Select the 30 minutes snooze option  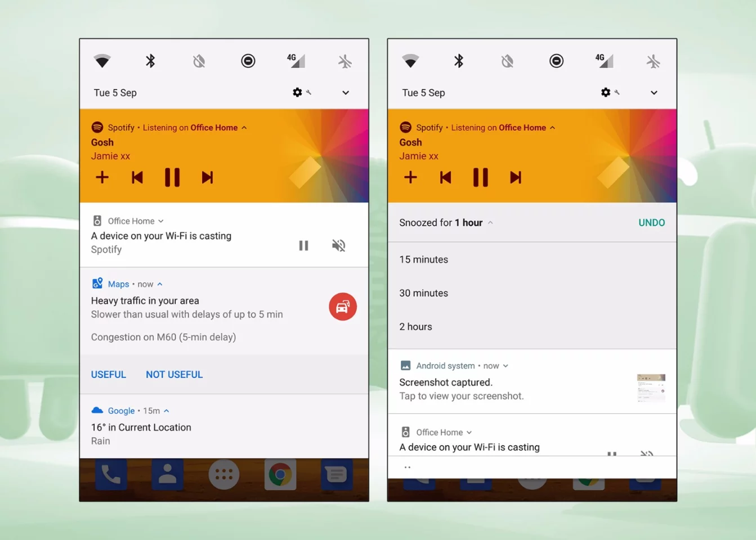423,293
